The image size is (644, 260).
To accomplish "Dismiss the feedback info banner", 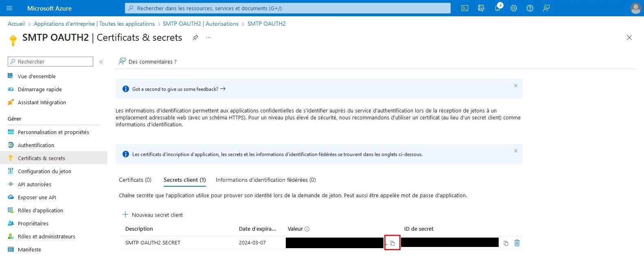I will [x=515, y=86].
